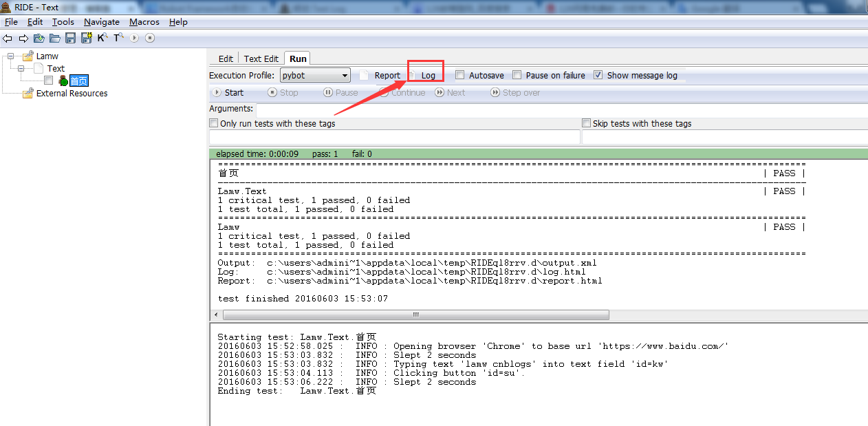Viewport: 868px width, 426px height.
Task: Check Skip tests with these tags
Action: [x=587, y=123]
